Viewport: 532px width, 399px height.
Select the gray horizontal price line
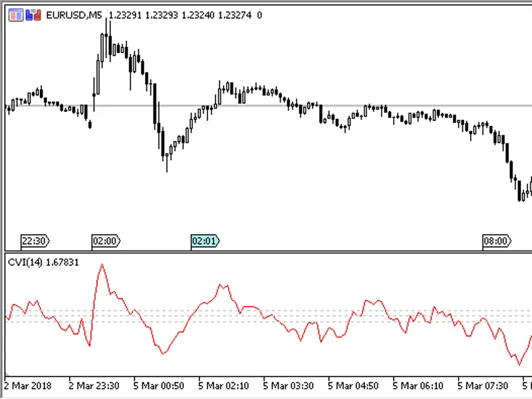tap(268, 106)
